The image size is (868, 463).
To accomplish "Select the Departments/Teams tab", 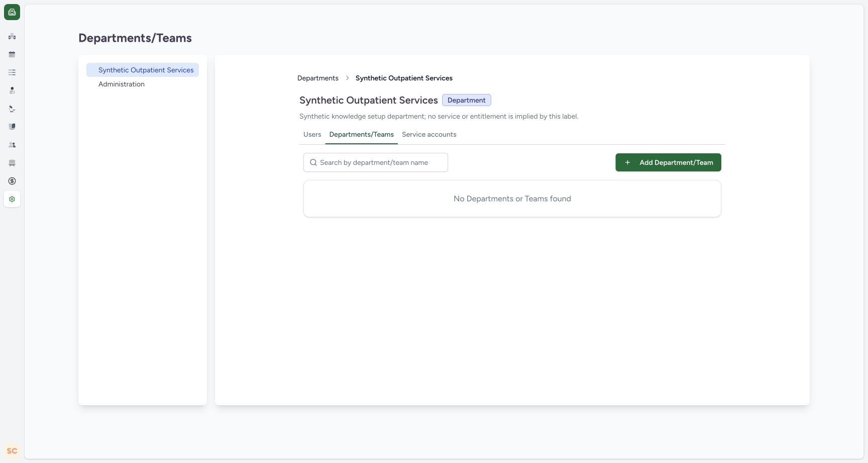I will tap(362, 134).
